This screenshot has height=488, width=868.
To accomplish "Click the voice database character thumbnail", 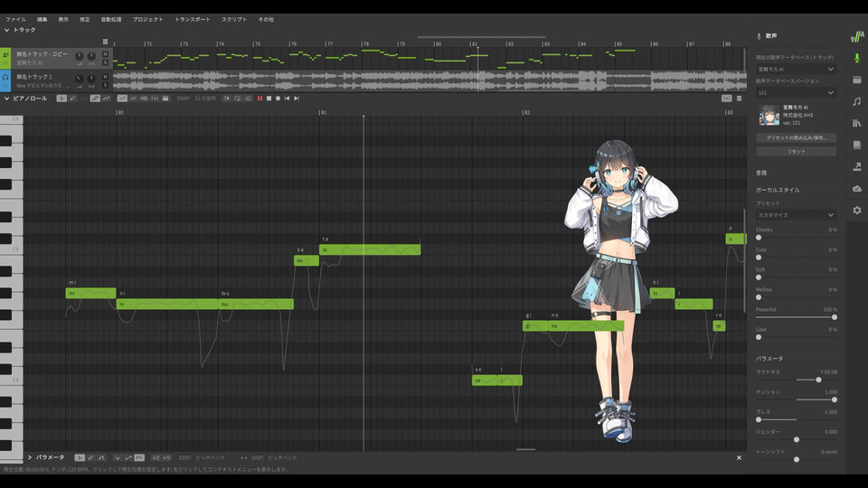I will click(769, 115).
